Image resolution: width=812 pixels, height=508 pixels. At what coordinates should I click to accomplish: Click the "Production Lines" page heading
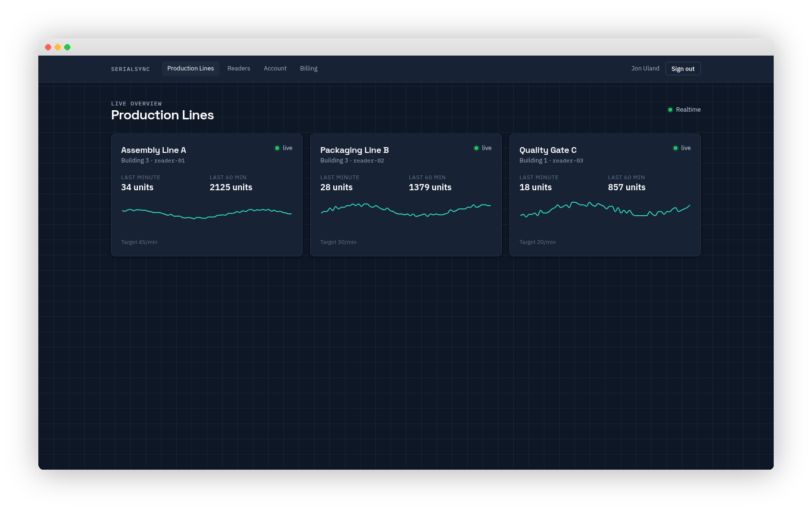(x=162, y=115)
